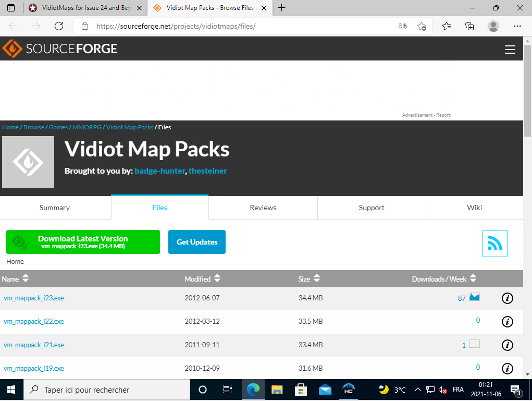Click the Report advertisement link
Image resolution: width=532 pixels, height=401 pixels.
click(443, 115)
